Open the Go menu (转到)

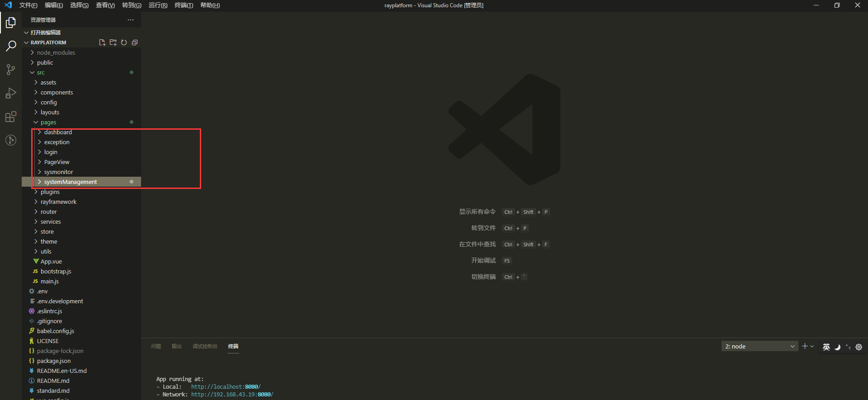[132, 5]
